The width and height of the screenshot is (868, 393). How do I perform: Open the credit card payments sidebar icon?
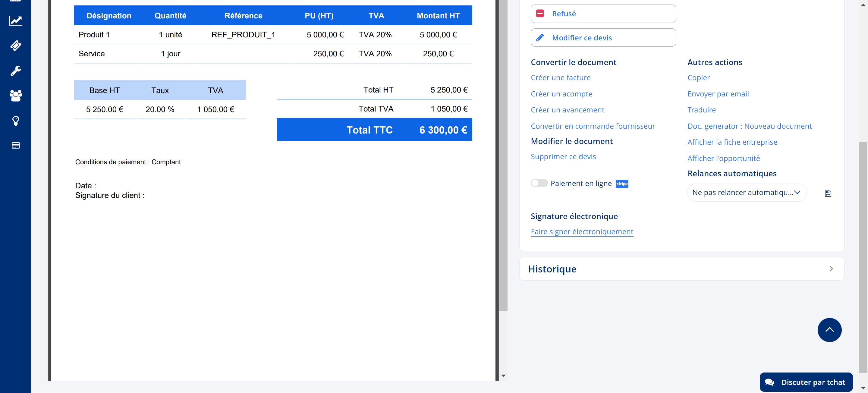(x=15, y=146)
